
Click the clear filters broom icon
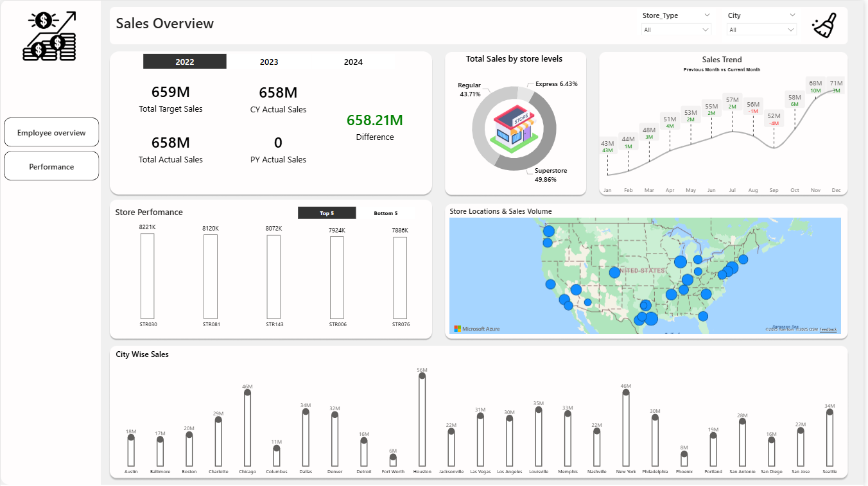824,27
